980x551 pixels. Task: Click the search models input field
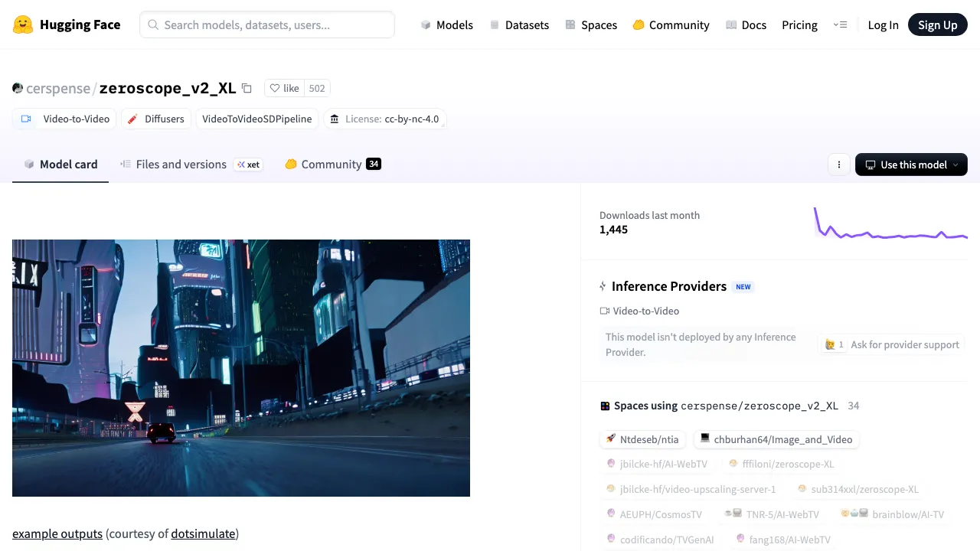pos(267,25)
